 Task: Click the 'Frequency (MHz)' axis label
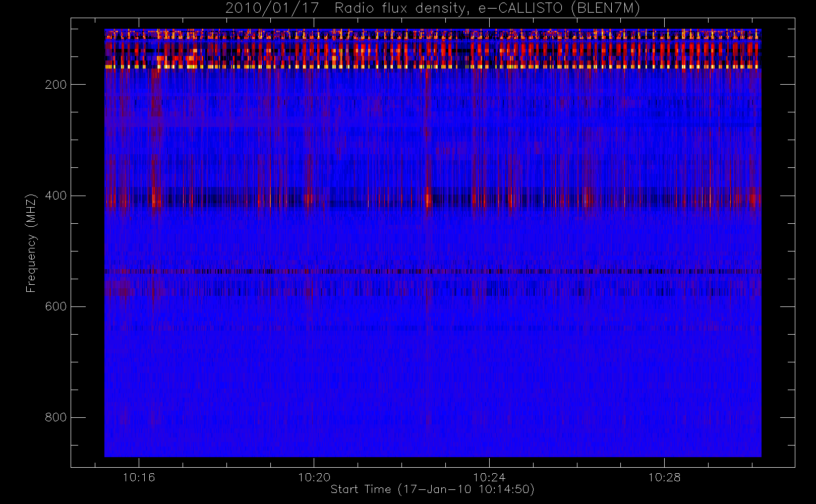[x=31, y=243]
